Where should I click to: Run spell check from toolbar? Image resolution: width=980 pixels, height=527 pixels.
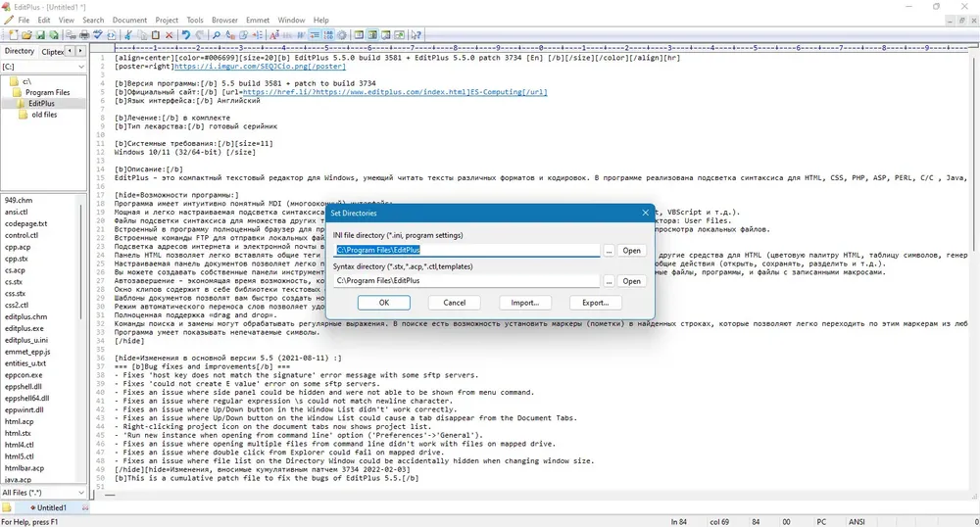coord(97,35)
